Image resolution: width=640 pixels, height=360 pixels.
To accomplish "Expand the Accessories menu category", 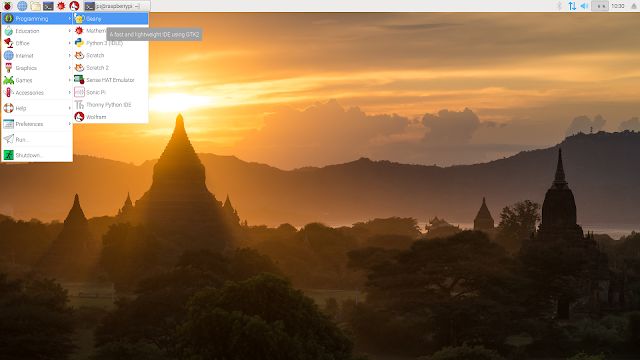I will click(x=37, y=93).
